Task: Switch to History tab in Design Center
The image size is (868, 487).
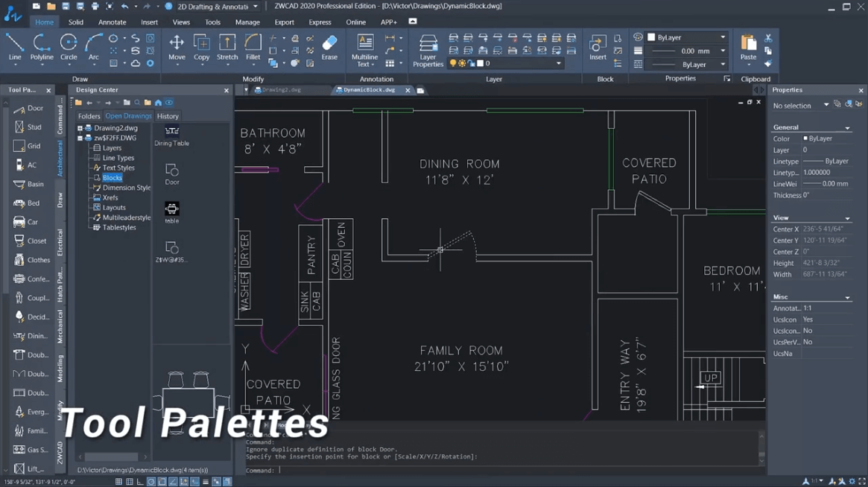Action: (x=167, y=116)
